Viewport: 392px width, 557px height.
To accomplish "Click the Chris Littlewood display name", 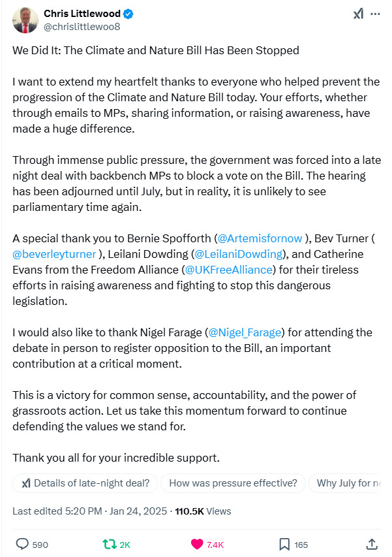I will 83,14.
